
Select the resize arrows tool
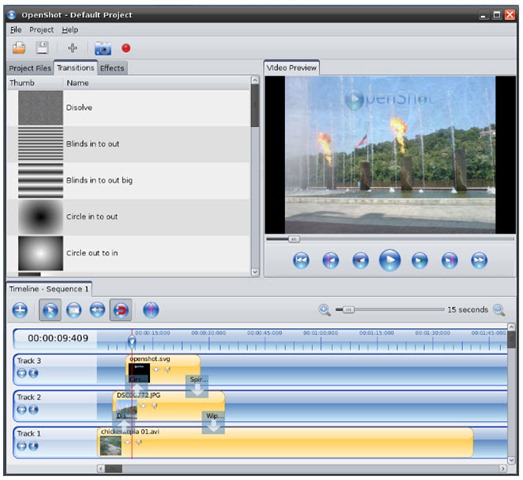pos(97,310)
